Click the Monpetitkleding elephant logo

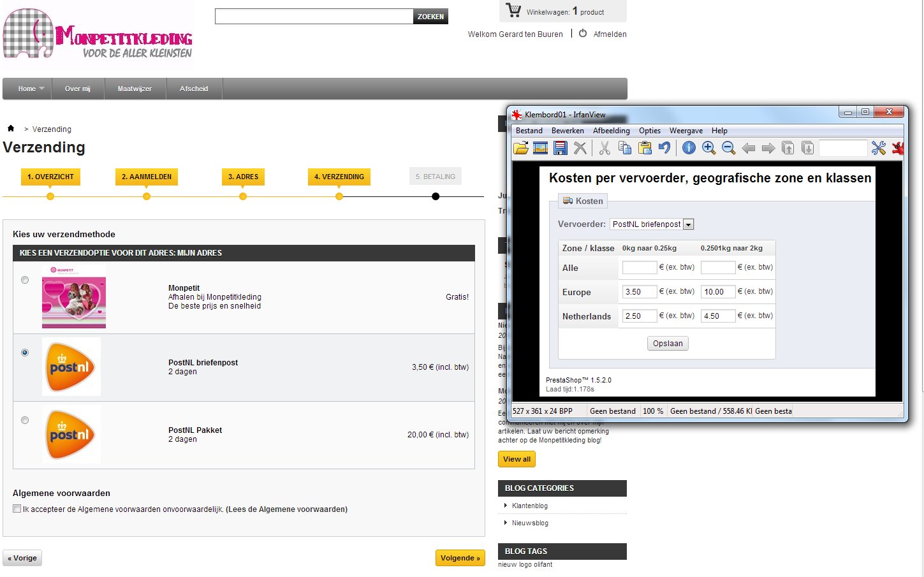[98, 34]
